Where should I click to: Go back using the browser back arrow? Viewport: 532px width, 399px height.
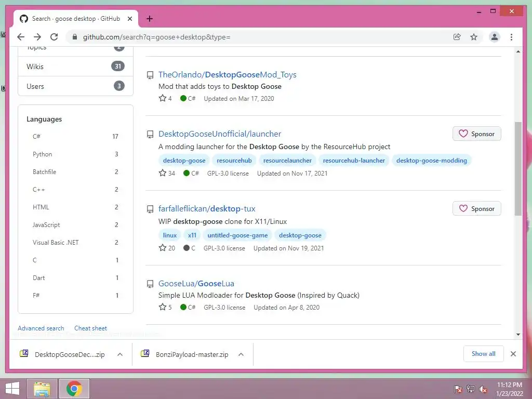point(21,37)
